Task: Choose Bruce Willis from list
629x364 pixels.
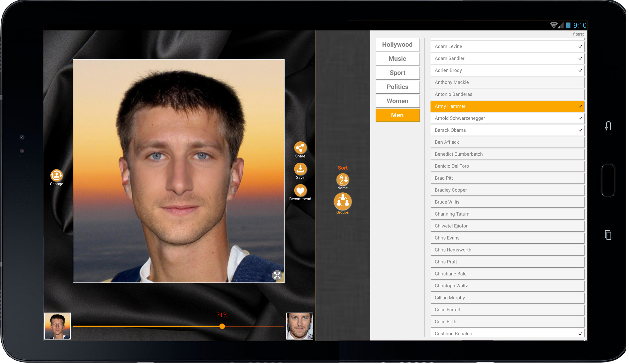Action: pos(507,202)
